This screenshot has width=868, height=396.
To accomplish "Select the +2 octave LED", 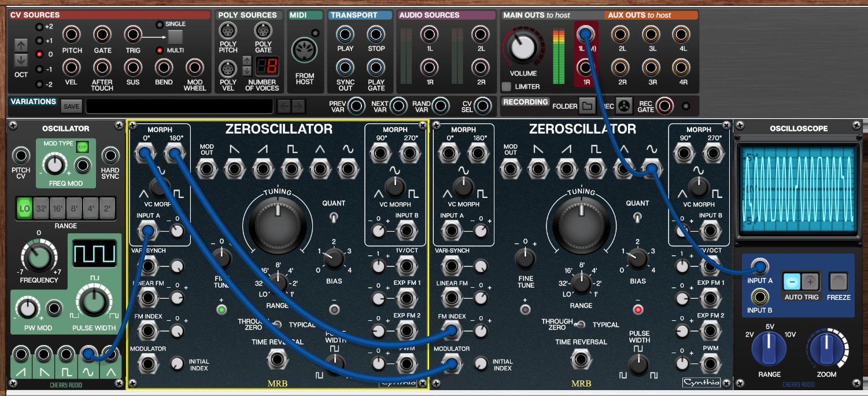I will pyautogui.click(x=39, y=27).
